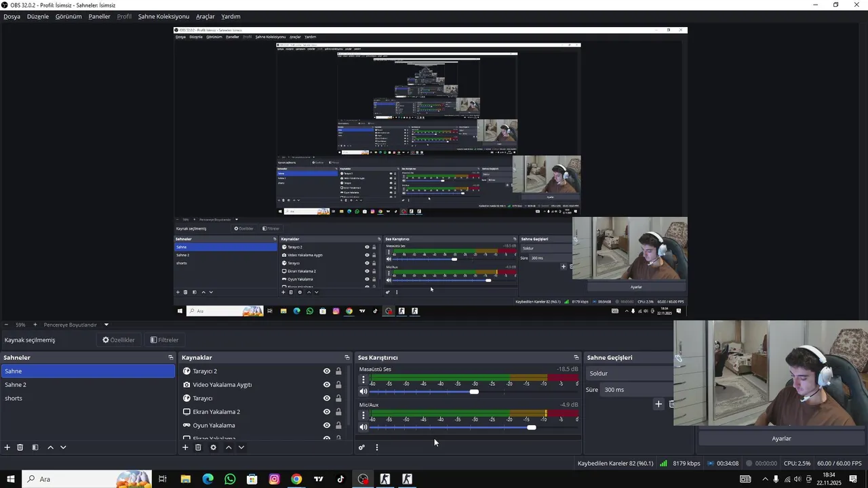Select the Sahne 2 scene
This screenshot has height=488, width=868.
(88, 384)
